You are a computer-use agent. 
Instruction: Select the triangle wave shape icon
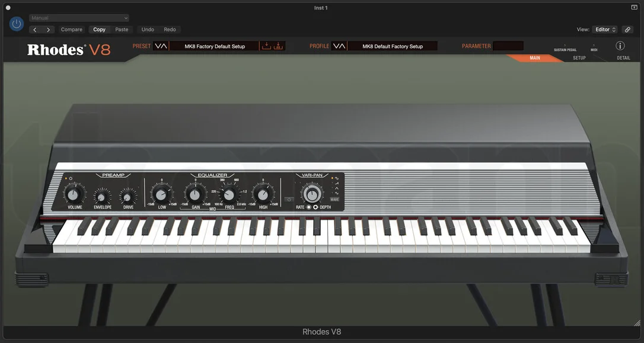click(x=337, y=188)
